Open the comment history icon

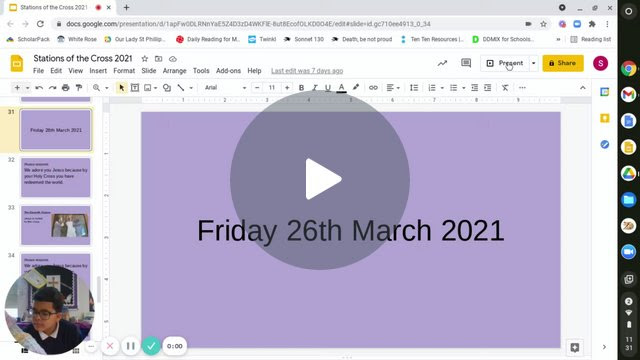pyautogui.click(x=466, y=63)
